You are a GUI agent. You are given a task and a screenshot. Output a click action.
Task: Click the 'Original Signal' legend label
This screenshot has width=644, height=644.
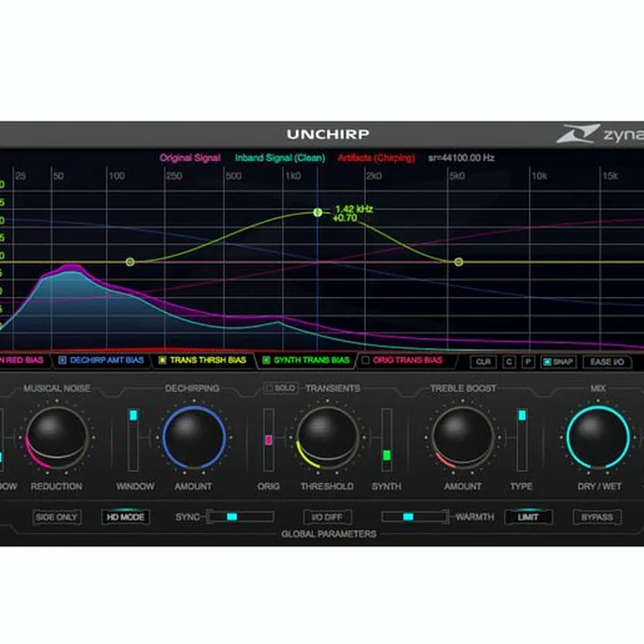coord(191,157)
